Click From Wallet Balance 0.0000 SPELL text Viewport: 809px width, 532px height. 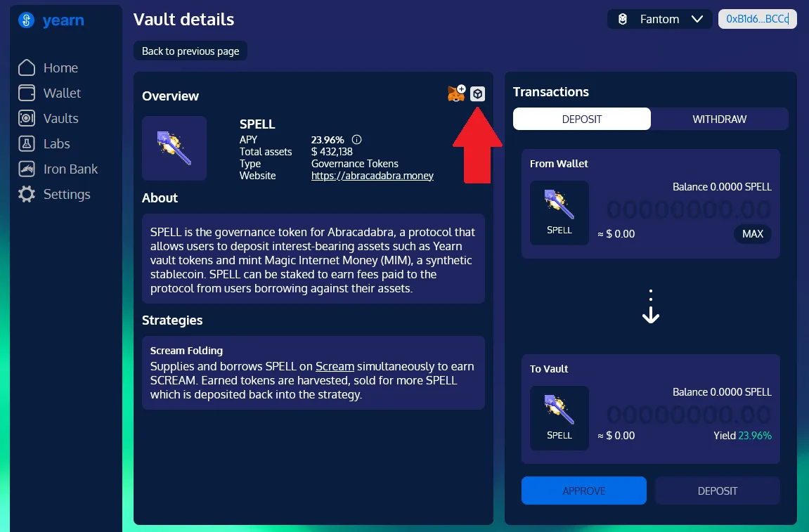pos(723,187)
